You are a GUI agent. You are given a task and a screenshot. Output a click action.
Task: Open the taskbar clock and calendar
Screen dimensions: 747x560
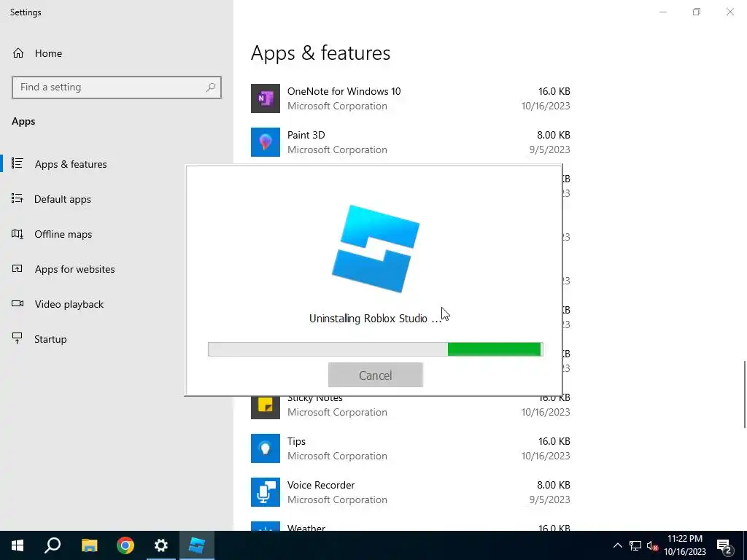(685, 545)
